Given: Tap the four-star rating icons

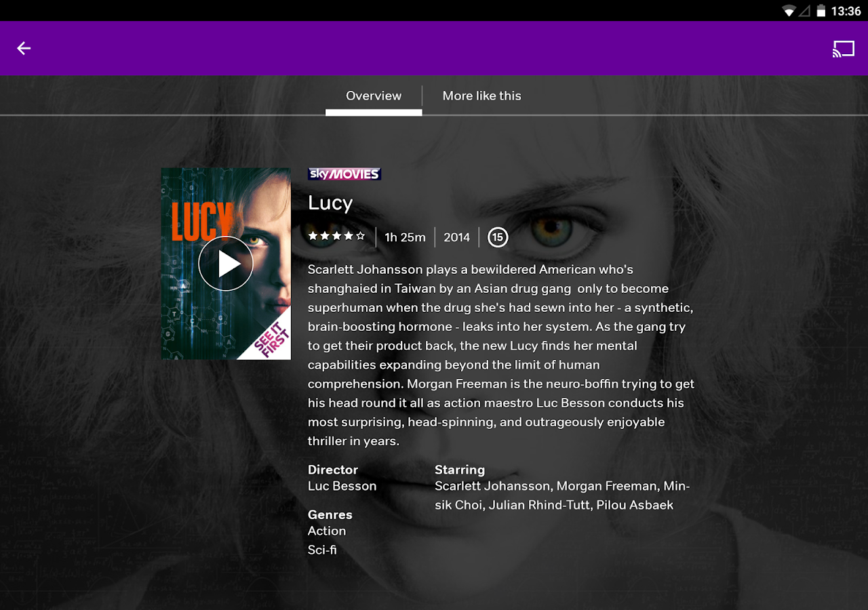Looking at the screenshot, I should click(x=336, y=237).
